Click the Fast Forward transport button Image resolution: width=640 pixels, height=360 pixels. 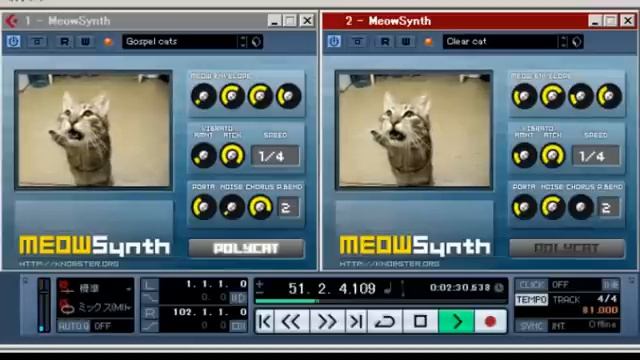point(327,322)
